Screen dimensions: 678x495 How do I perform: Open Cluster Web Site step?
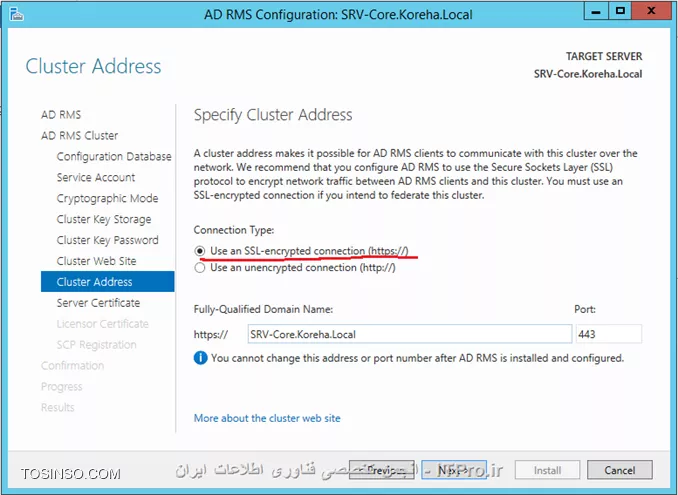tap(96, 261)
